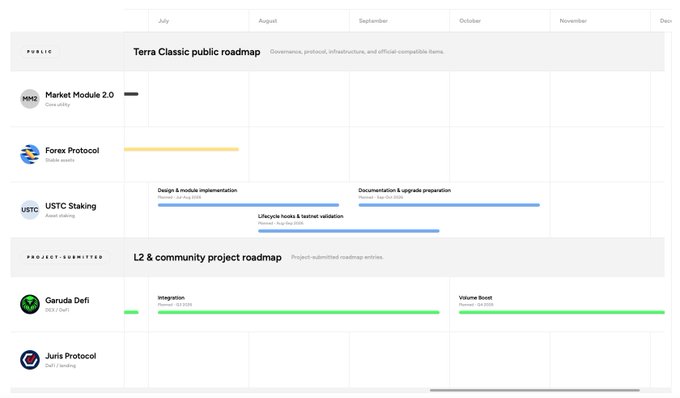Click the 'Terra Classic public roadmap' heading
The image size is (680, 398).
[197, 52]
